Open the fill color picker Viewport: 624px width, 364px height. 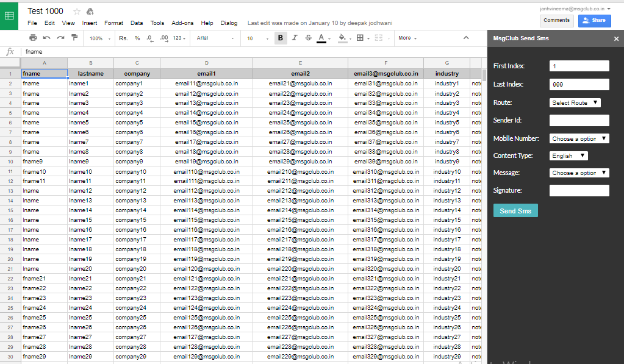(342, 38)
